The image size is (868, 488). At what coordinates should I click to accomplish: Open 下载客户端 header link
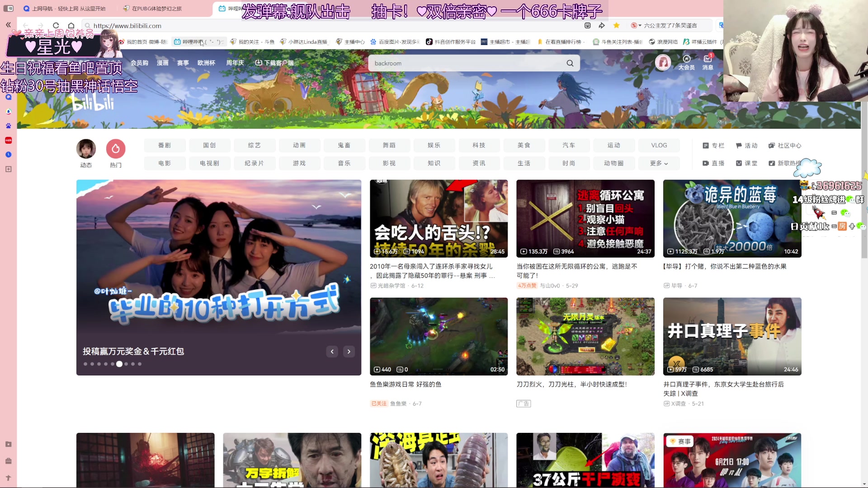[x=274, y=63]
